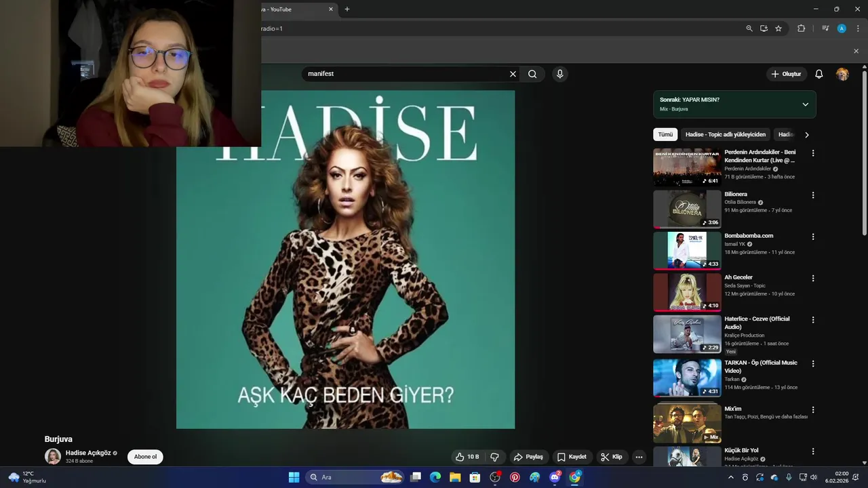Bookmark this page with star icon
The width and height of the screenshot is (868, 488).
click(x=778, y=28)
